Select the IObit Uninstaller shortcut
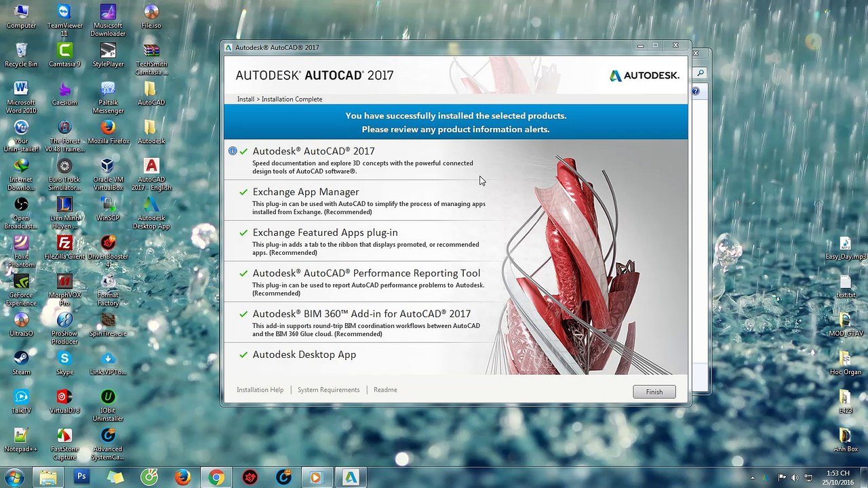The image size is (868, 488). [108, 405]
